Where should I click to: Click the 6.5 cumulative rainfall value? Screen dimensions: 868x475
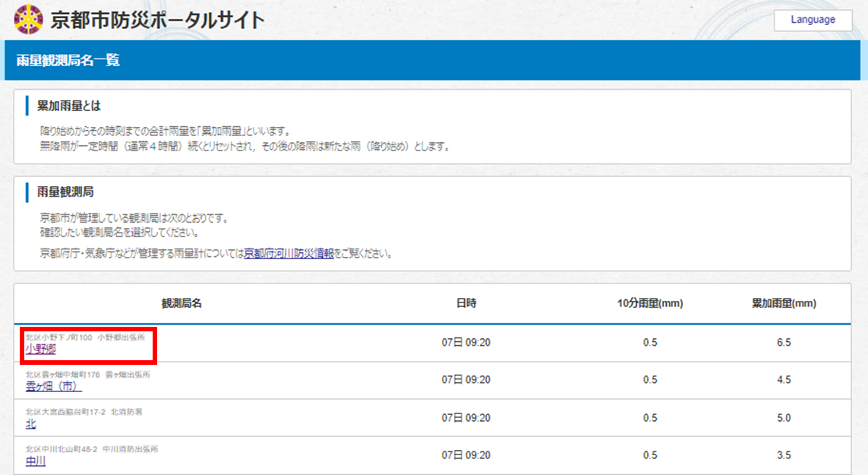tap(784, 343)
